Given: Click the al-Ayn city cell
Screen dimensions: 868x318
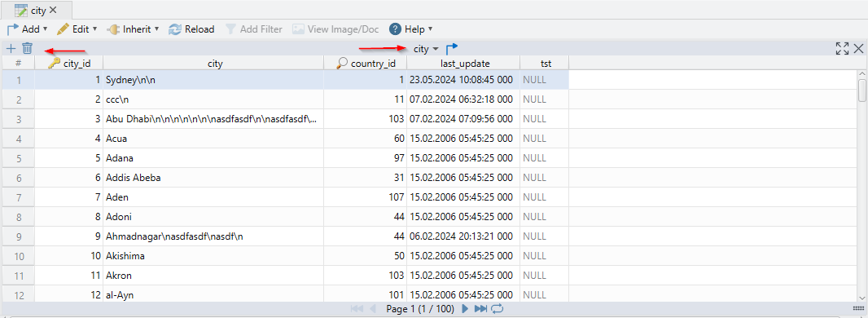Looking at the screenshot, I should pyautogui.click(x=213, y=294).
